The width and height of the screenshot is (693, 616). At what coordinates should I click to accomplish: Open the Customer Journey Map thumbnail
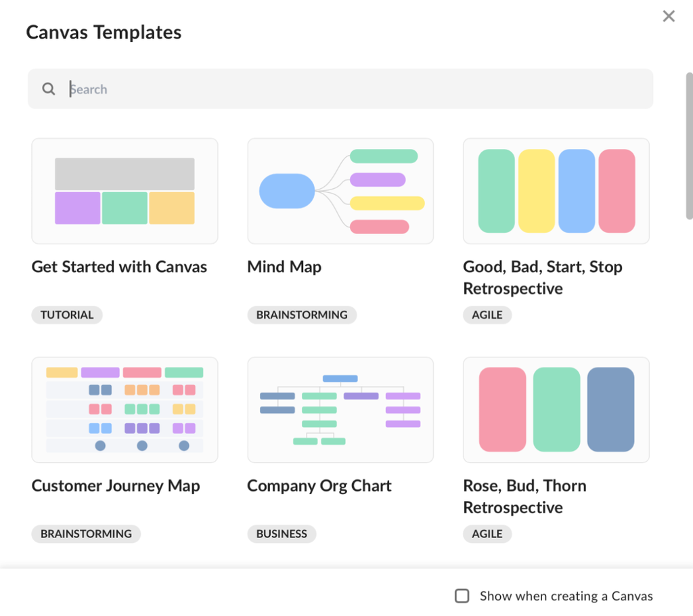(x=125, y=410)
